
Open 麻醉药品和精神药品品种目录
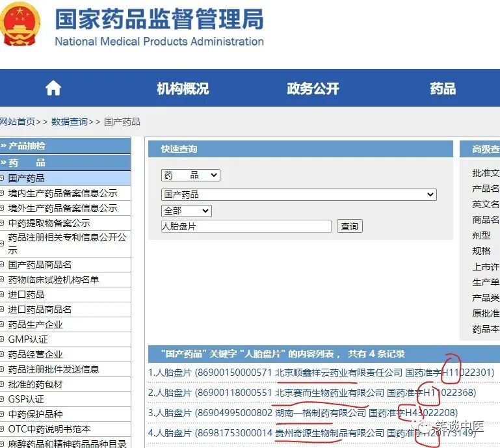click(66, 443)
